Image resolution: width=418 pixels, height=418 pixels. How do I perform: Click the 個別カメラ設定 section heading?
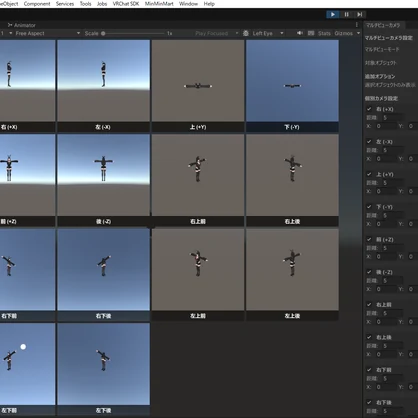(381, 98)
